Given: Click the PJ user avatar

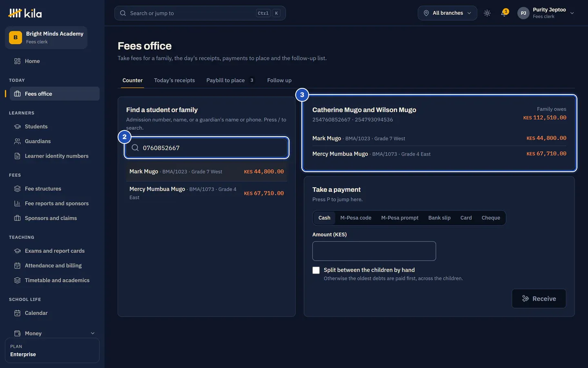Looking at the screenshot, I should (523, 13).
